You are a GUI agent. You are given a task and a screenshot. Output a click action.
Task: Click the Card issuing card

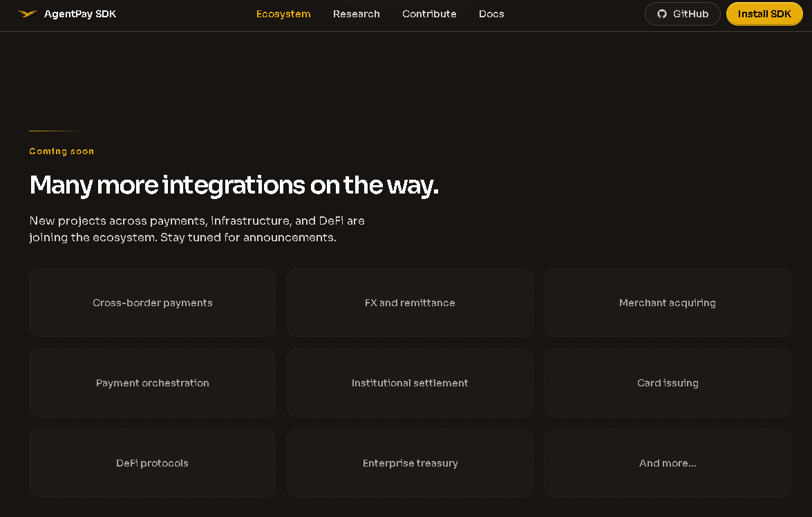668,383
